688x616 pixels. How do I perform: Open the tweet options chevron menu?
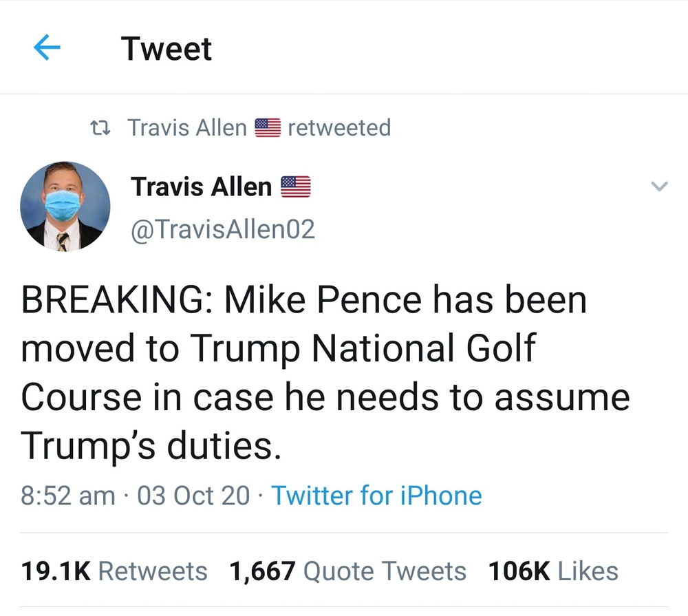coord(659,186)
